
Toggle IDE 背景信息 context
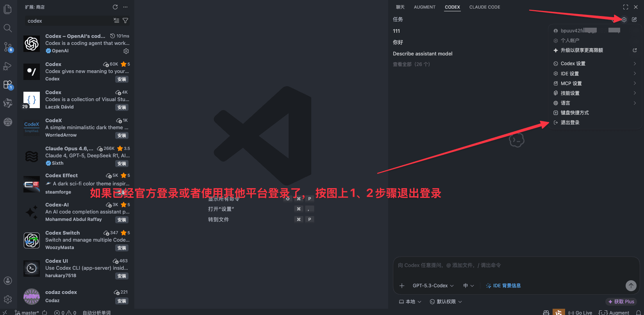503,286
